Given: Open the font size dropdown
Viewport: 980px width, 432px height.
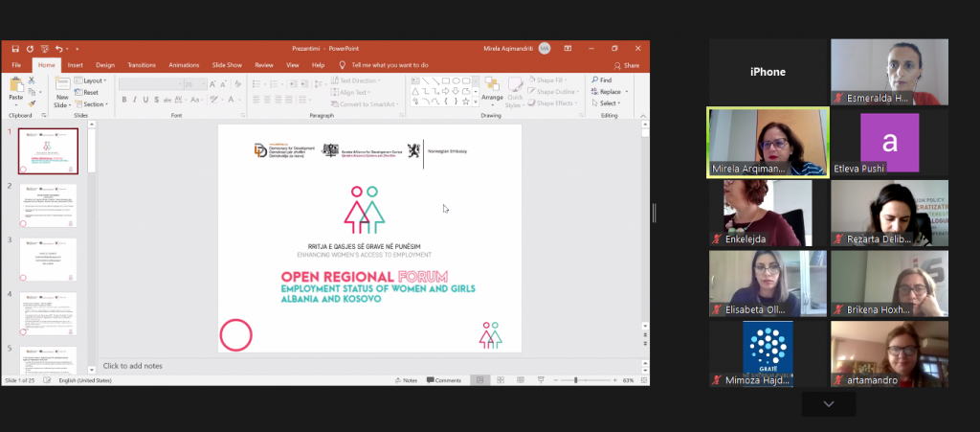Looking at the screenshot, I should [x=204, y=83].
